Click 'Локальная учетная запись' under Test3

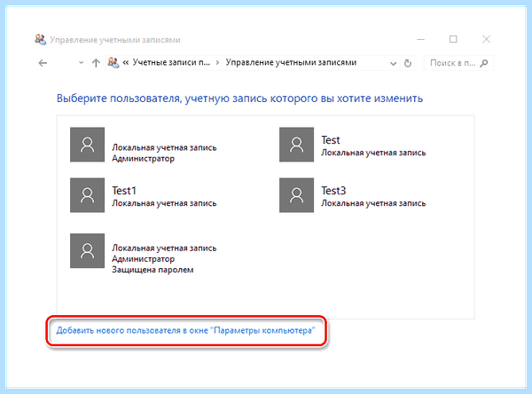click(x=373, y=203)
